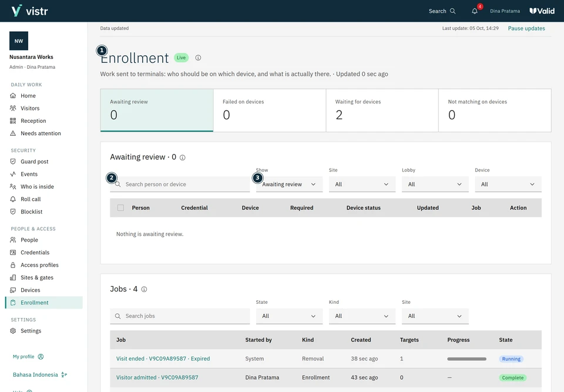Click the Enrollment clipboard icon
Image resolution: width=564 pixels, height=392 pixels.
[13, 303]
